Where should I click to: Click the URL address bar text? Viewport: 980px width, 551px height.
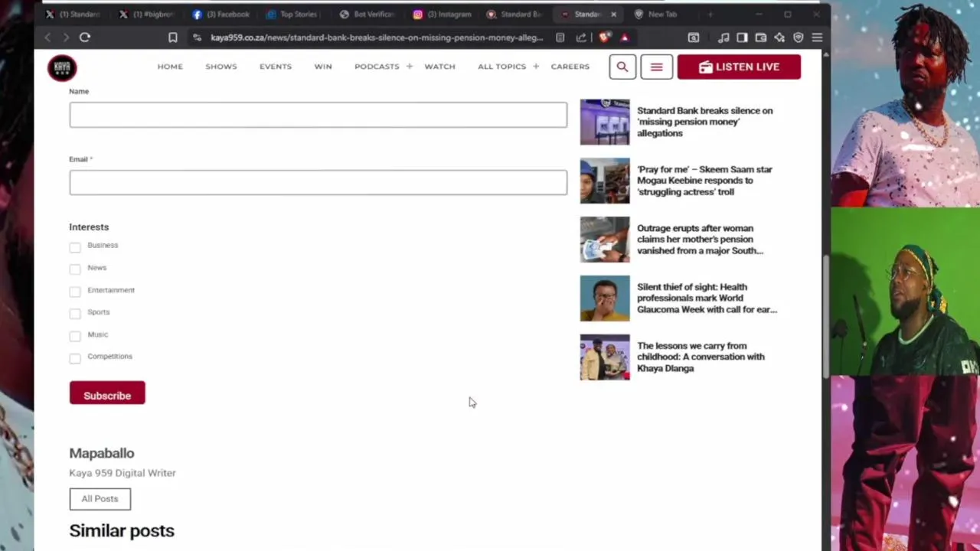(377, 37)
